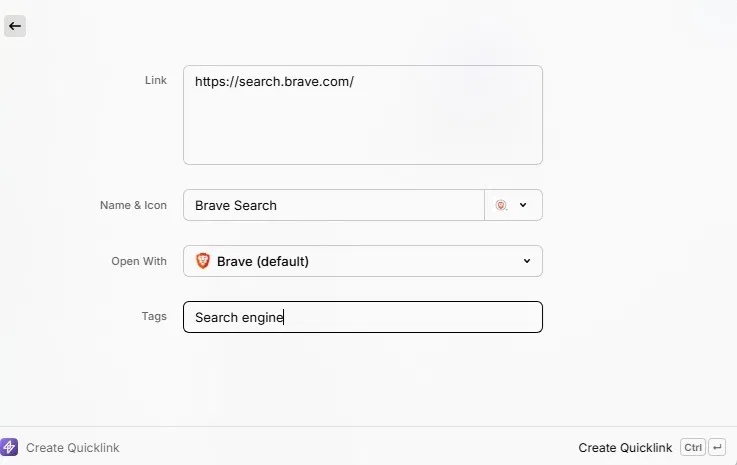
Task: Click into the Tags input field
Action: pyautogui.click(x=410, y=317)
